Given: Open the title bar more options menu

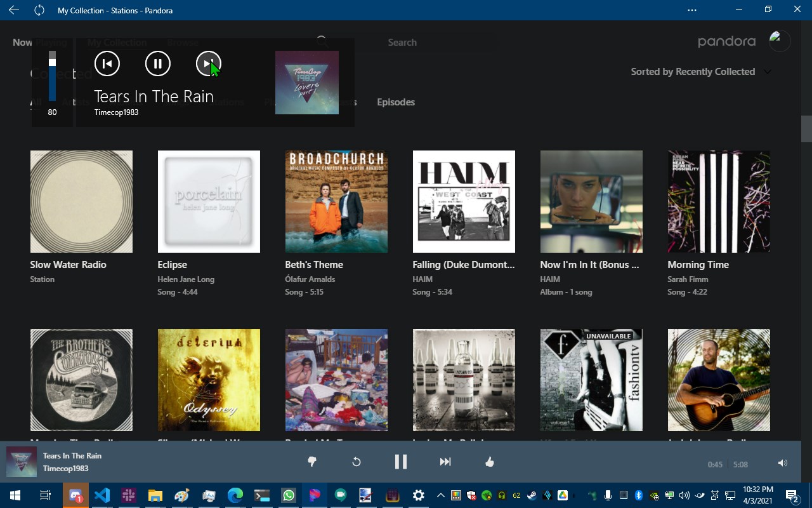Looking at the screenshot, I should pos(692,10).
